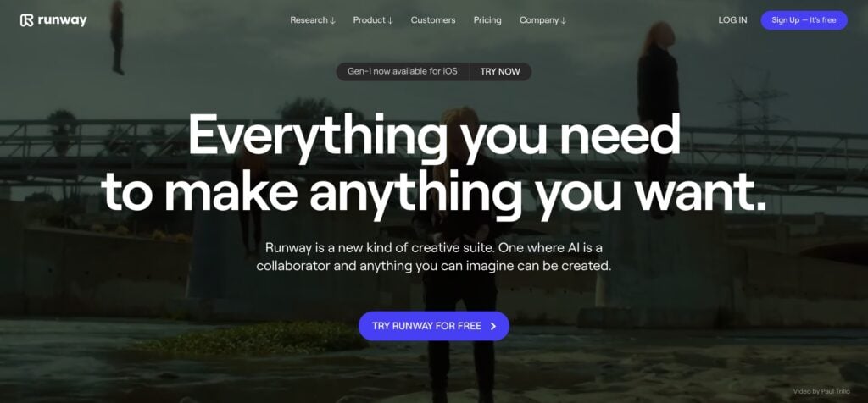Go to the Customers page
This screenshot has height=403, width=868.
coord(433,20)
